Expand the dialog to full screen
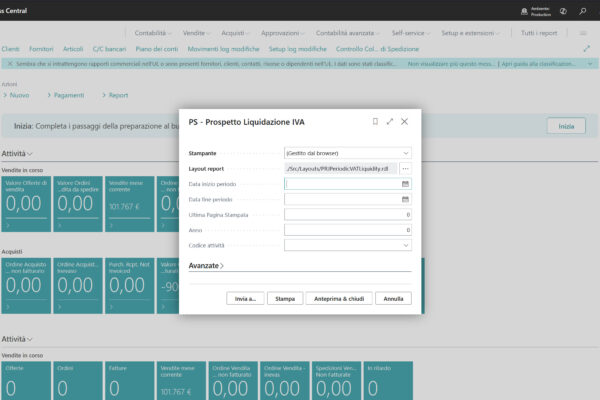This screenshot has width=600, height=400. tap(389, 121)
